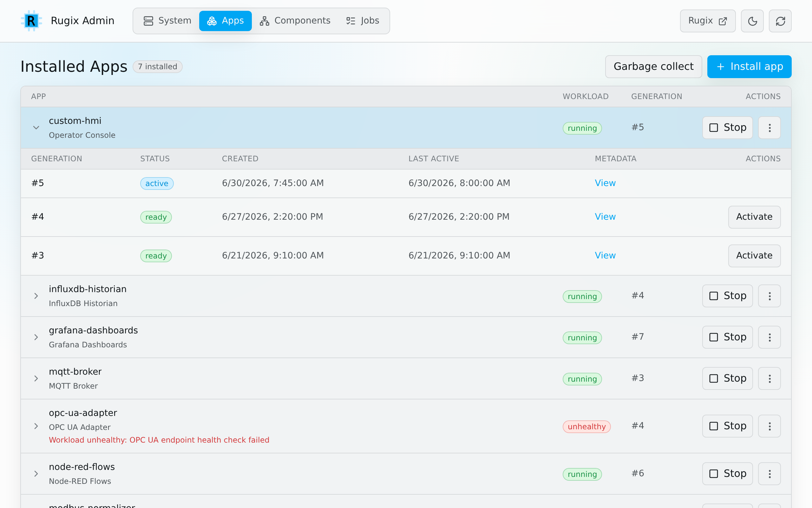Expand the mqtt-broker row
The width and height of the screenshot is (812, 508).
click(36, 379)
